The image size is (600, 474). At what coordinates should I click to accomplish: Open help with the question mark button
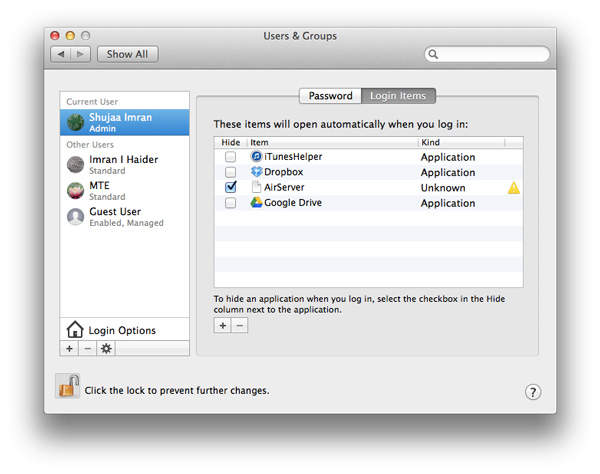tap(533, 392)
